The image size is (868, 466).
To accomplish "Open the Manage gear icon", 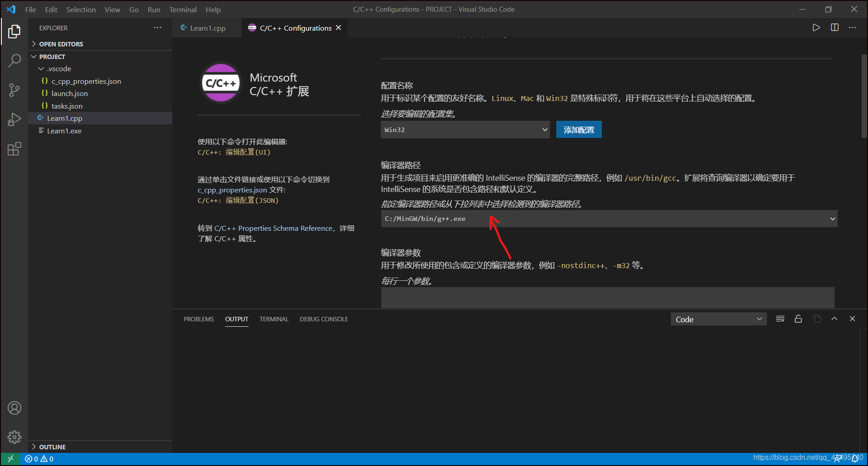I will point(14,437).
